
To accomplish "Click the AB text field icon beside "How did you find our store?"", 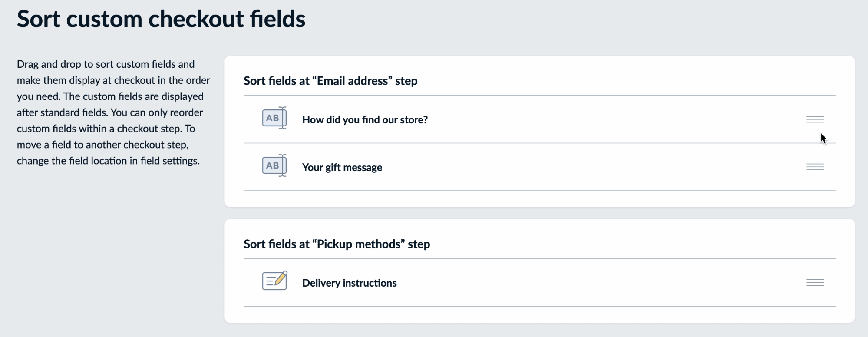I will (274, 118).
